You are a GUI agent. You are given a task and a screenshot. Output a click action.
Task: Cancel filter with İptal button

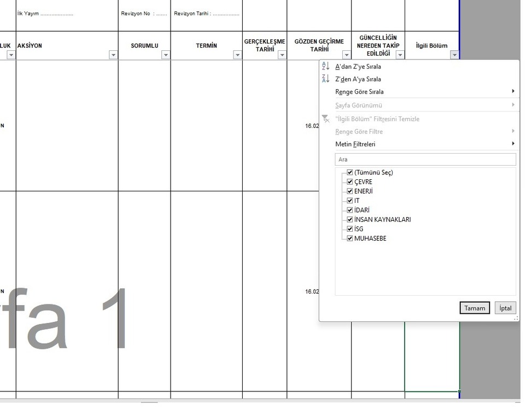point(505,308)
